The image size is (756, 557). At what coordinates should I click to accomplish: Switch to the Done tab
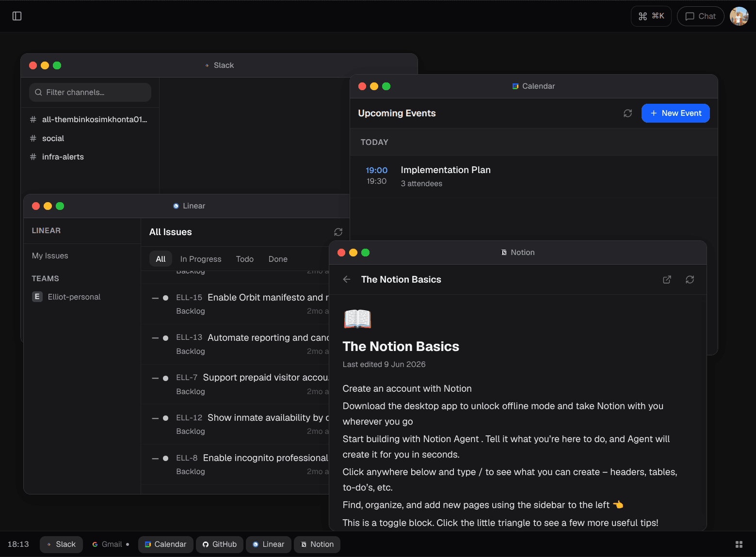point(278,259)
